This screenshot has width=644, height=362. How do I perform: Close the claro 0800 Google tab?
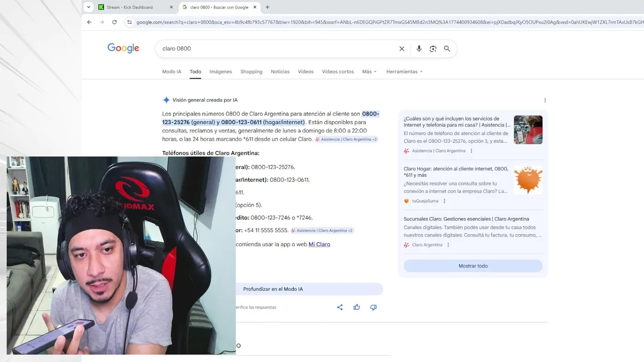pyautogui.click(x=255, y=7)
